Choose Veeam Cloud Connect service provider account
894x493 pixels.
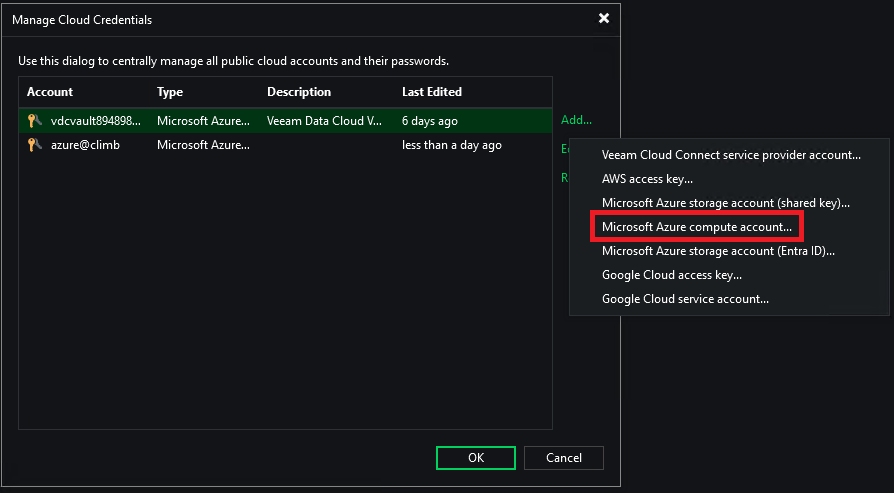730,155
